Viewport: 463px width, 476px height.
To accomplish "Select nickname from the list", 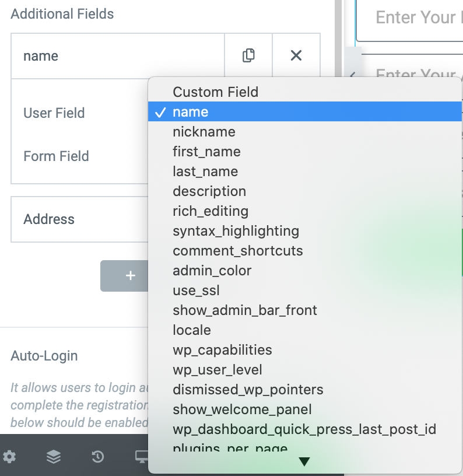I will [x=305, y=132].
